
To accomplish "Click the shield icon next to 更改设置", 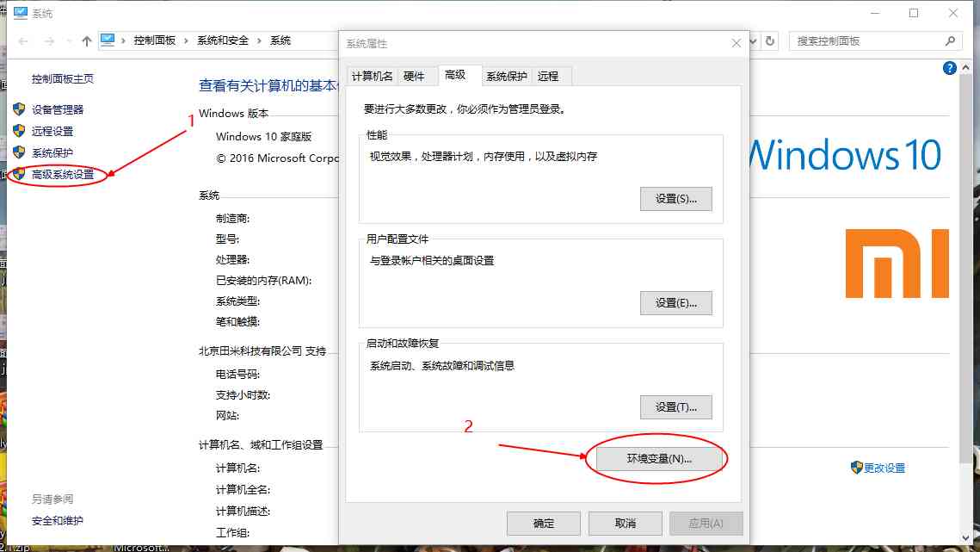I will 856,468.
